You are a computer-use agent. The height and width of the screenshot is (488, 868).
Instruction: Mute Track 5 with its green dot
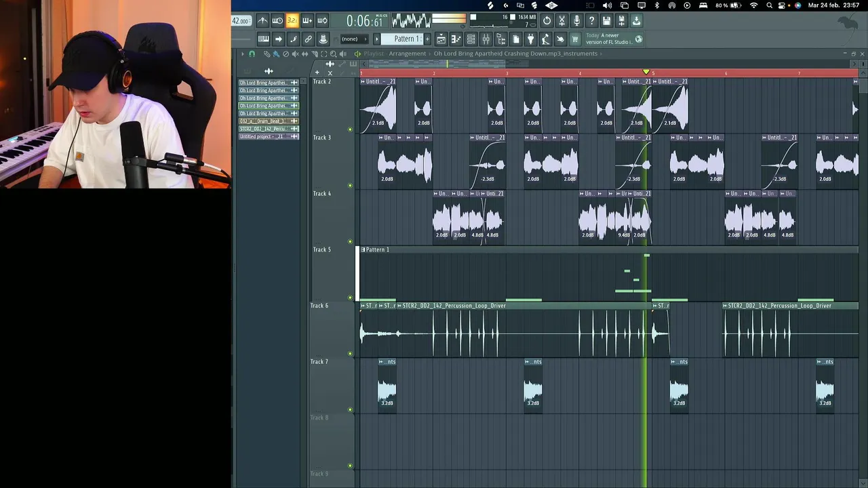click(350, 297)
